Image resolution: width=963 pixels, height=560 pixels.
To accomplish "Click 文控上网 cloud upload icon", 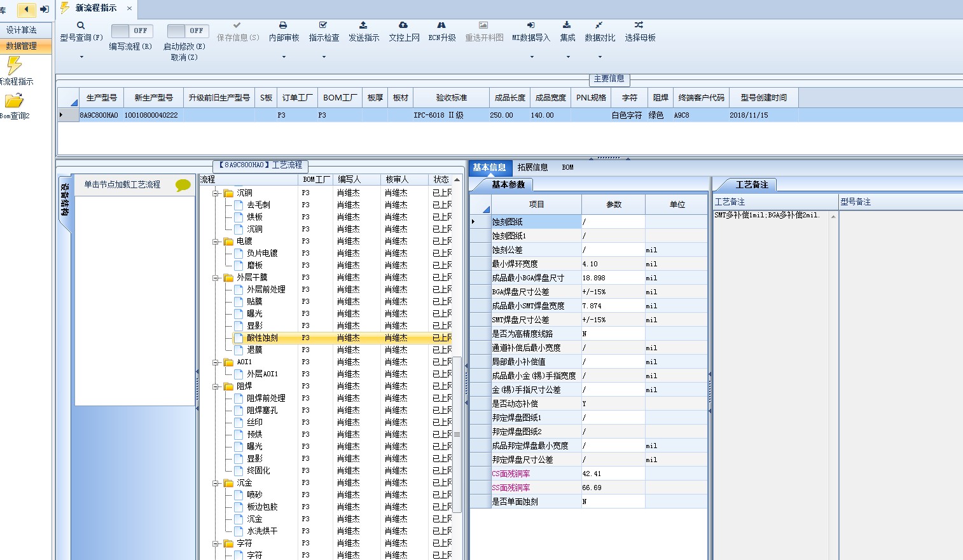I will pos(403,25).
